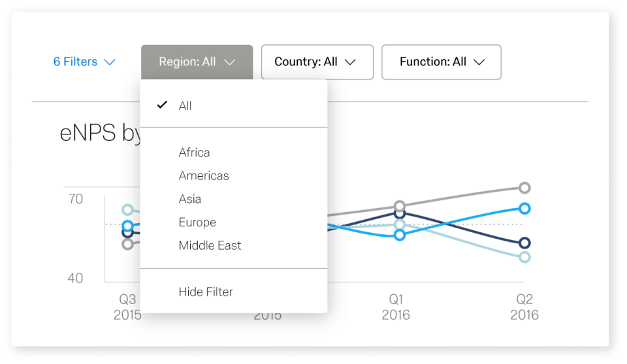
Task: Click dark navy Q1 2016 data point
Action: pos(400,213)
